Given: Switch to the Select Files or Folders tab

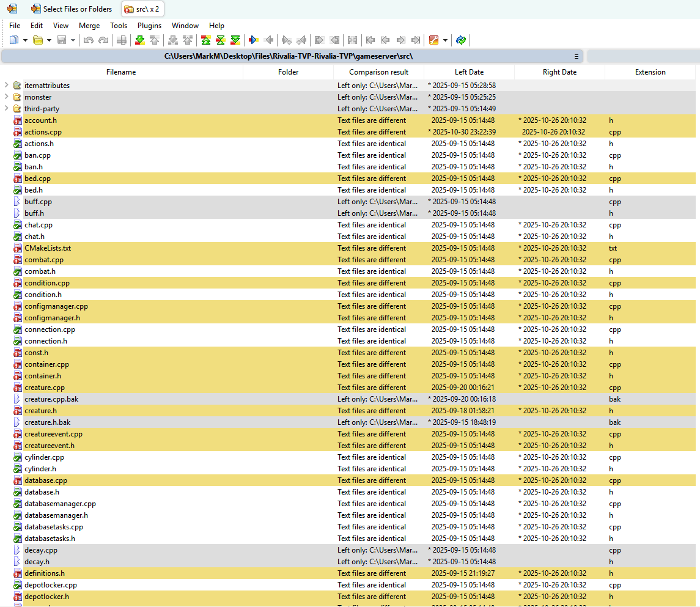Looking at the screenshot, I should point(72,9).
